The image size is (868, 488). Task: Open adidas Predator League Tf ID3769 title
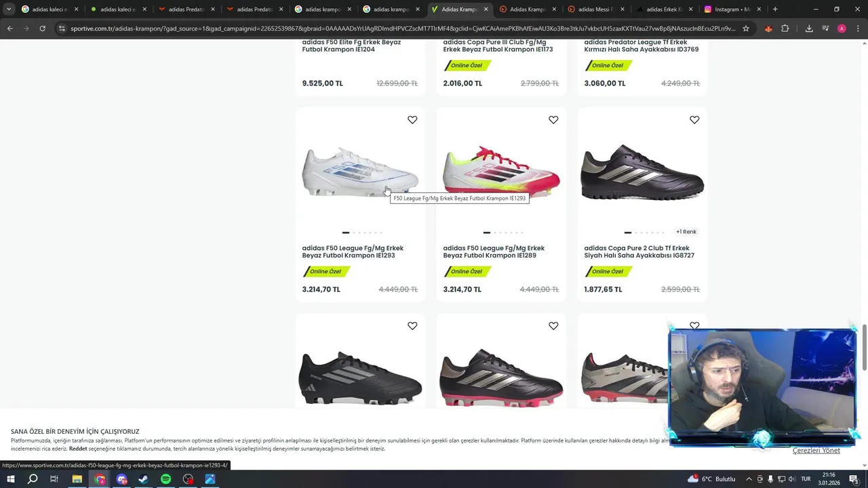pyautogui.click(x=641, y=45)
